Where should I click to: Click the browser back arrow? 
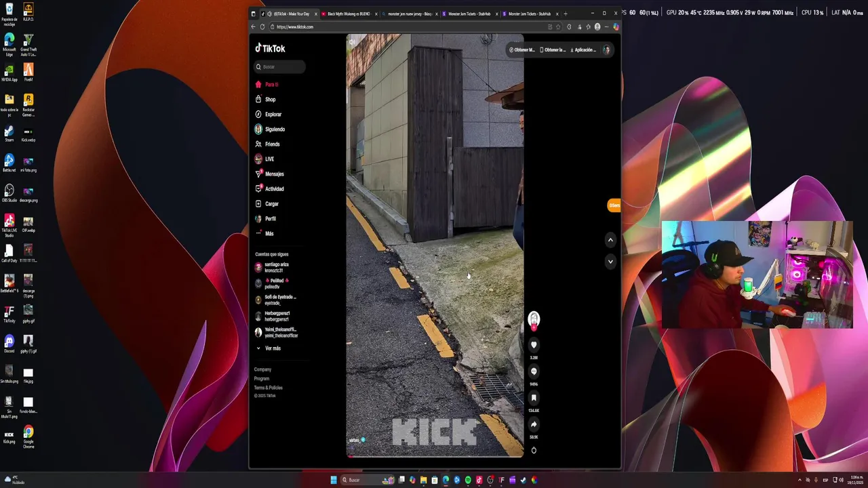tap(254, 26)
